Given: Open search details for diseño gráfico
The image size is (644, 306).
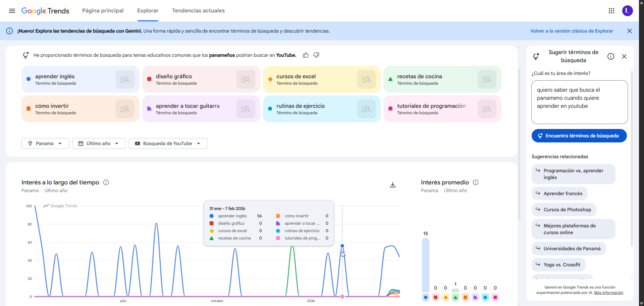Looking at the screenshot, I should [246, 79].
